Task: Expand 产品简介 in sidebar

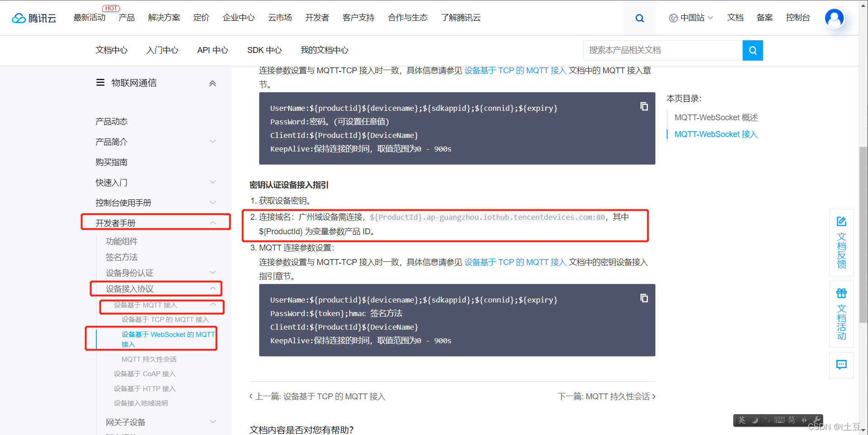Action: pyautogui.click(x=213, y=142)
